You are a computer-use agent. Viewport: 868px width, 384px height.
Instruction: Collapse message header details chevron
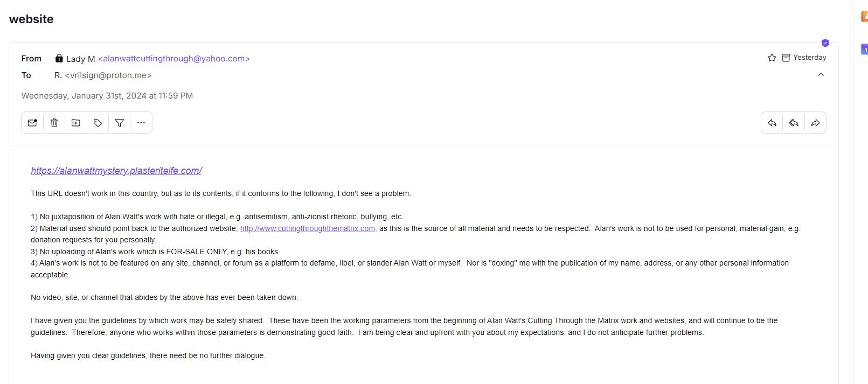(x=821, y=74)
